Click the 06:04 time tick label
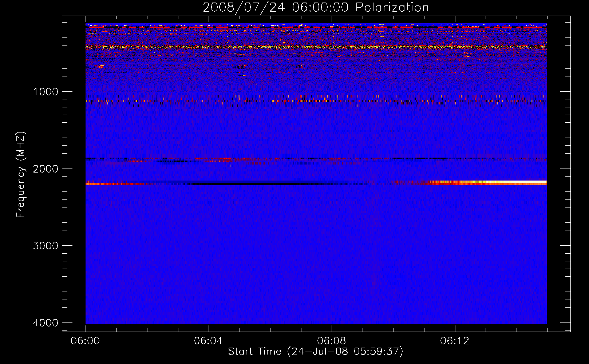 coord(208,341)
